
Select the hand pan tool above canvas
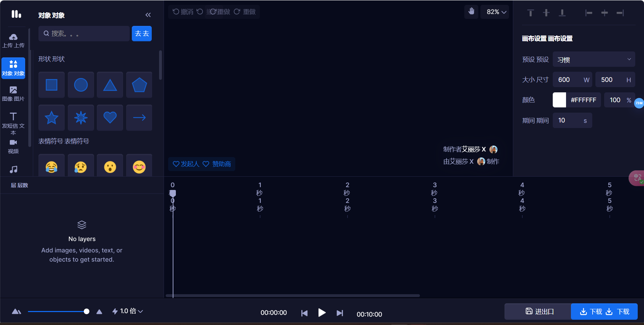(x=471, y=12)
